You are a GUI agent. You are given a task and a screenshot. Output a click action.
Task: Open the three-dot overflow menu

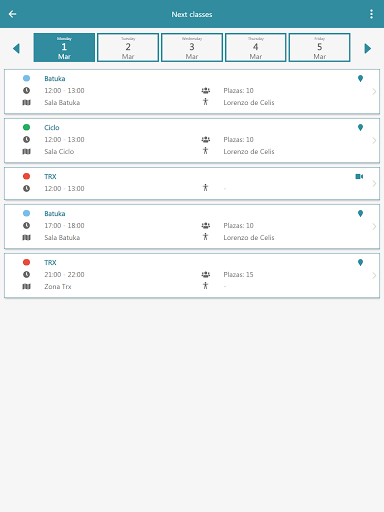click(371, 14)
